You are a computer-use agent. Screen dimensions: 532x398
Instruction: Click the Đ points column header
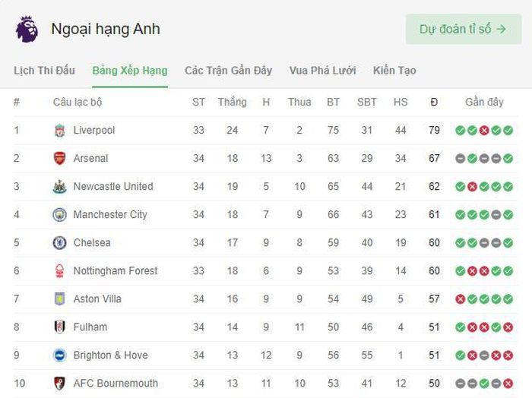point(434,102)
